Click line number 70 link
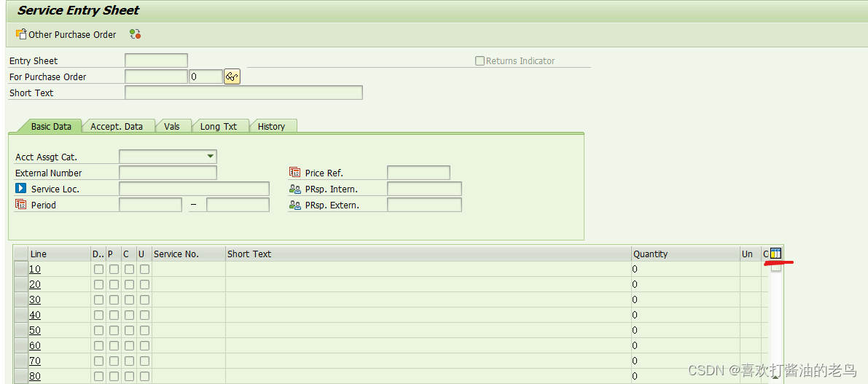 tap(35, 361)
